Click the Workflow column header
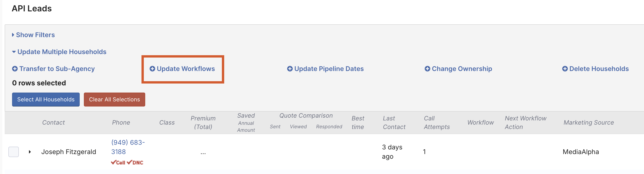Image resolution: width=644 pixels, height=174 pixels. click(x=480, y=122)
